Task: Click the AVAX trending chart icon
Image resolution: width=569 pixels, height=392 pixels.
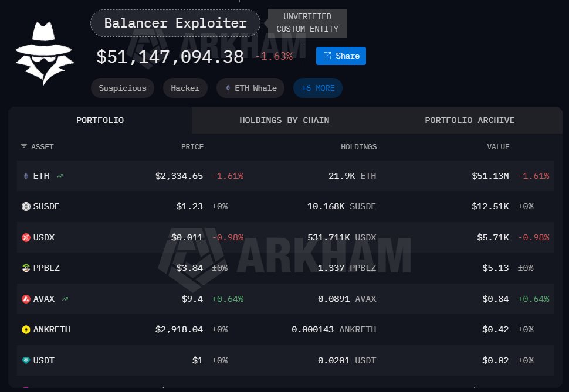Action: click(x=65, y=299)
